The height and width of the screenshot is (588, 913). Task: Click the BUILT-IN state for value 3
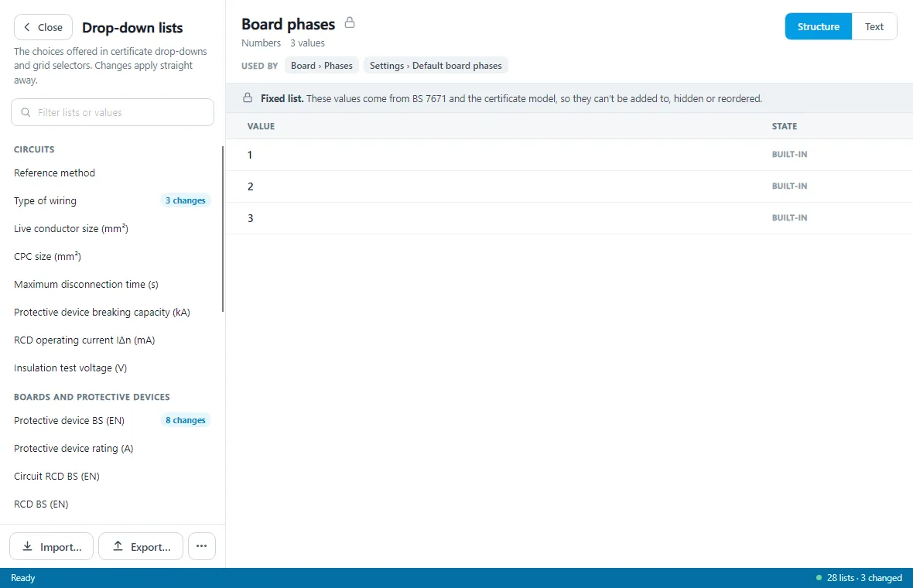click(x=789, y=217)
